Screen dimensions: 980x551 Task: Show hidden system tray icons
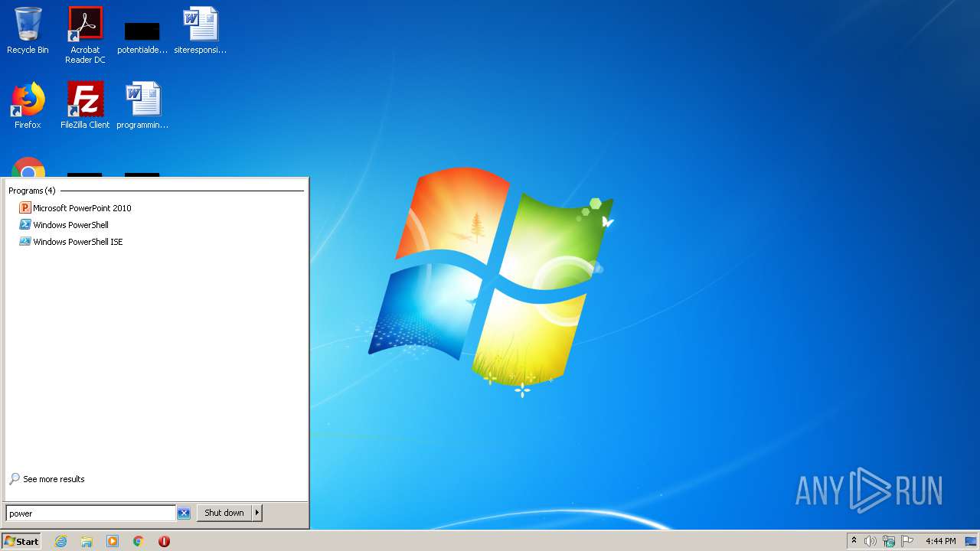click(x=854, y=541)
